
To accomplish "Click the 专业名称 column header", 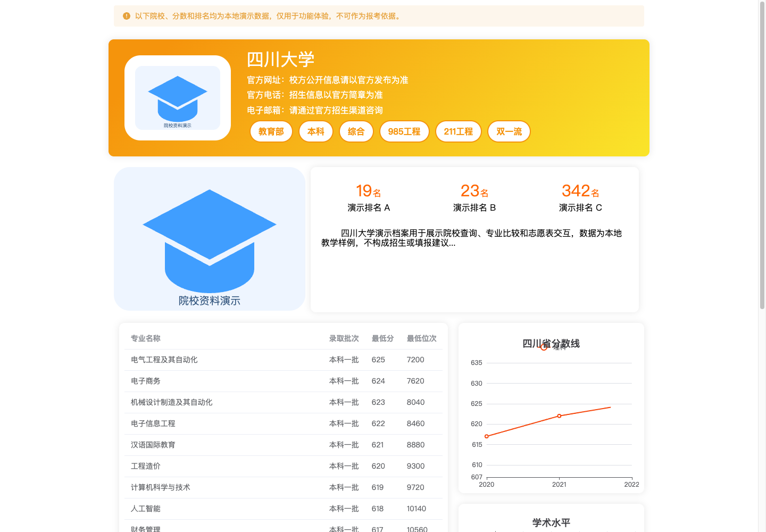I will [146, 338].
